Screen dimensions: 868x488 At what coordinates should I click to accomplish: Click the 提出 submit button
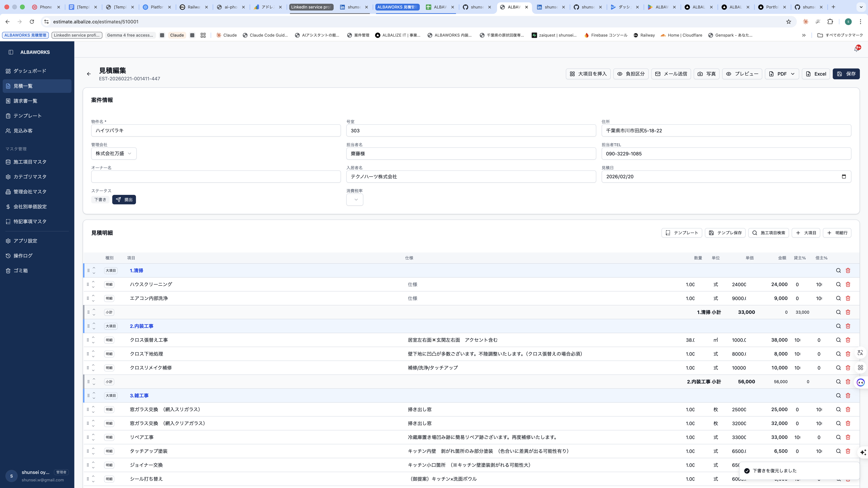124,200
